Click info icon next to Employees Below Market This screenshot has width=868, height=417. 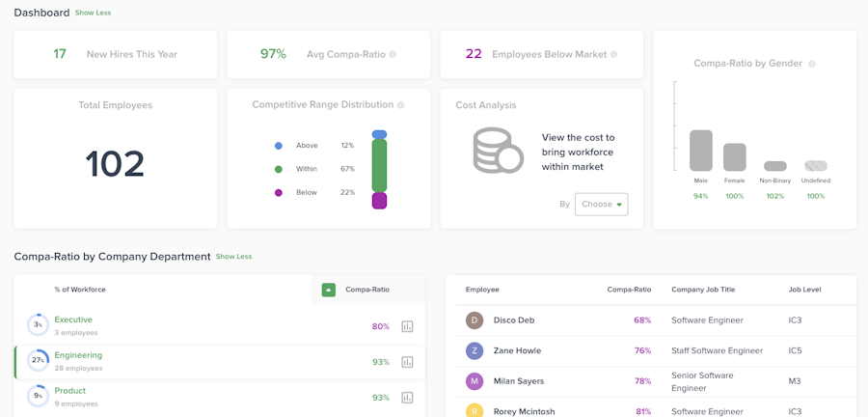tap(613, 55)
